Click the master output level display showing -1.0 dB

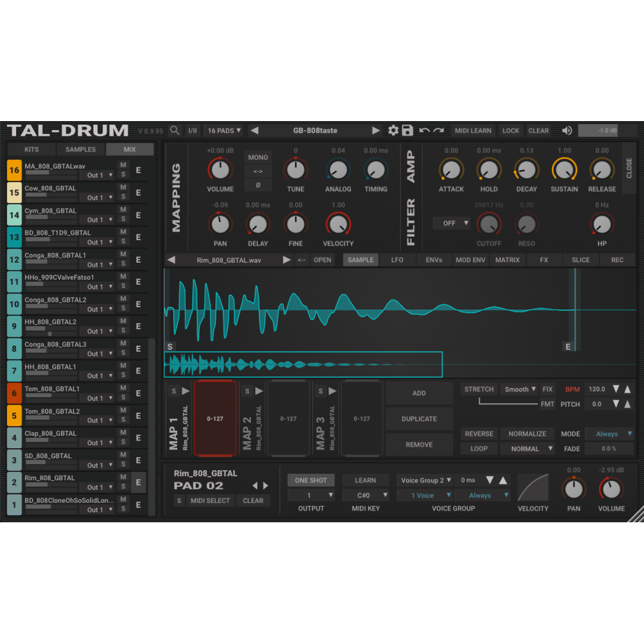pyautogui.click(x=598, y=130)
